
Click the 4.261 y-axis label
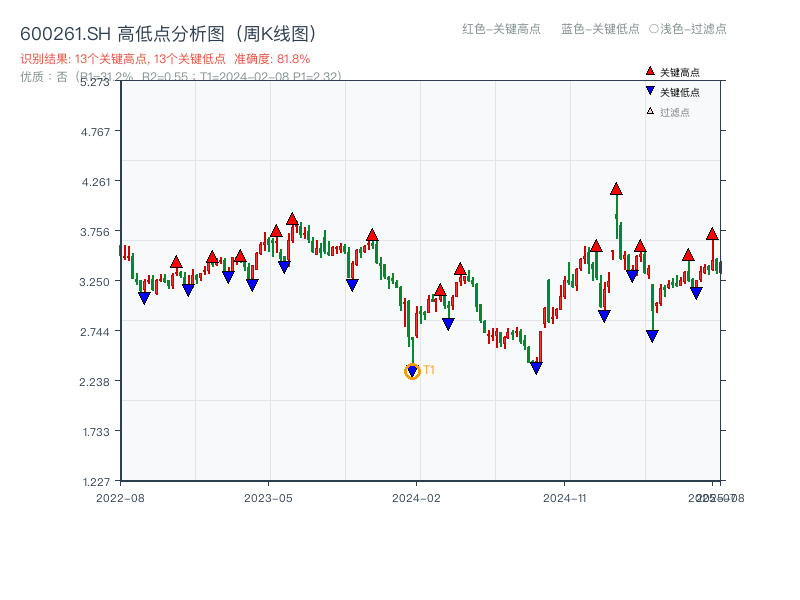96,182
